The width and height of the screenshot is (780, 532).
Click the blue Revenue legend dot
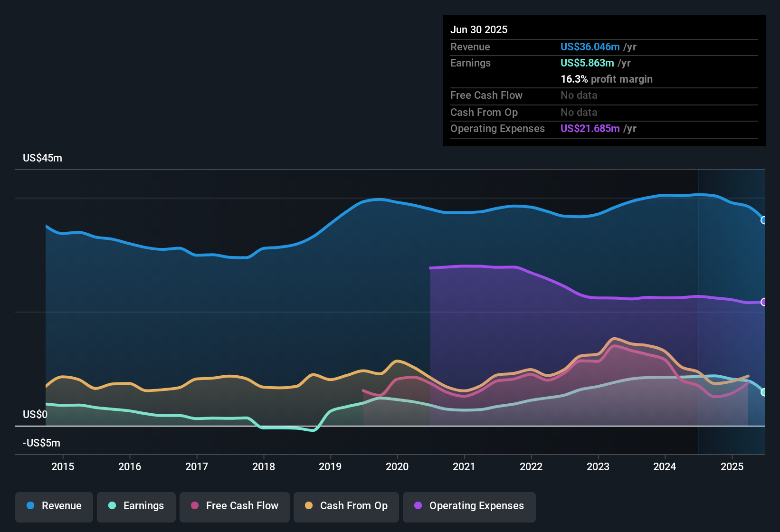(x=30, y=505)
